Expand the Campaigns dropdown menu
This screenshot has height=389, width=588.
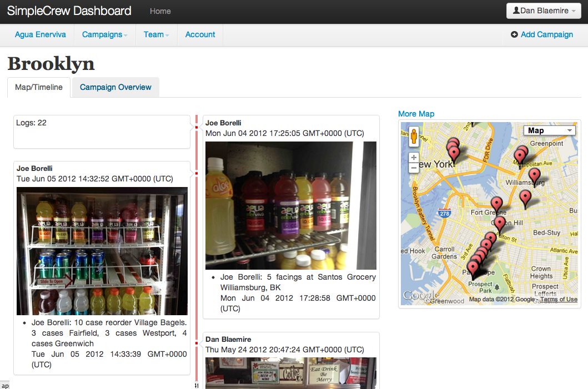(104, 34)
